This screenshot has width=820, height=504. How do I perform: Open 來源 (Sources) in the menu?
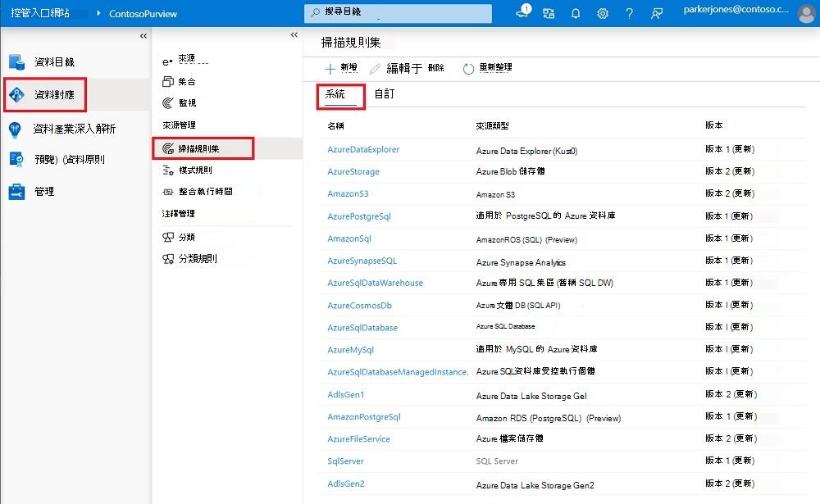[x=186, y=59]
